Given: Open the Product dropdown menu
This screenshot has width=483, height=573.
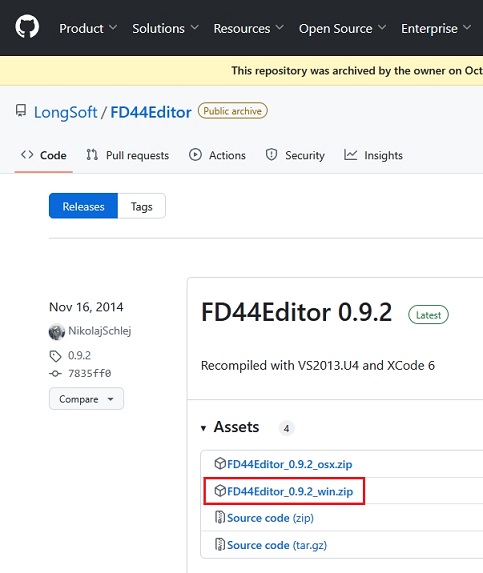Looking at the screenshot, I should pos(88,28).
